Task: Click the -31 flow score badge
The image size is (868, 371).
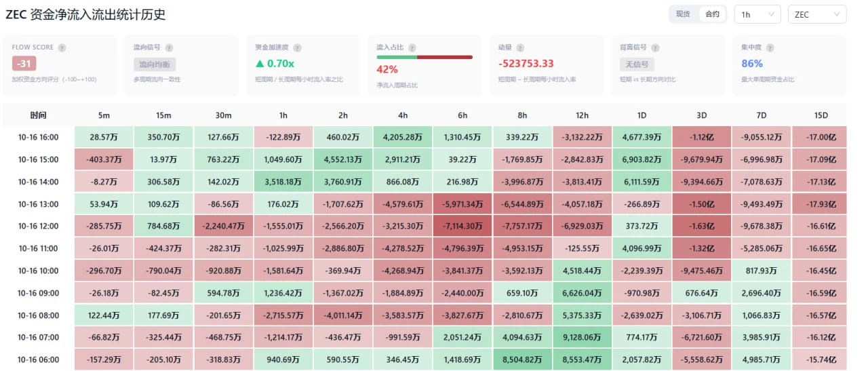Action: click(24, 64)
